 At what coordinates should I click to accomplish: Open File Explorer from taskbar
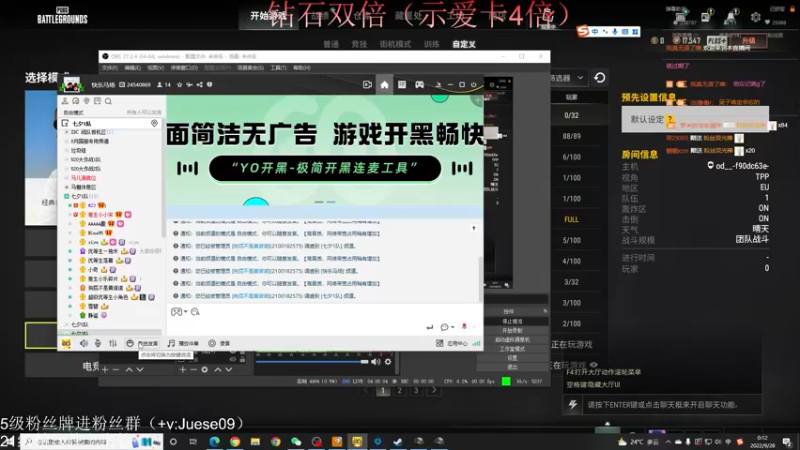tap(255, 442)
